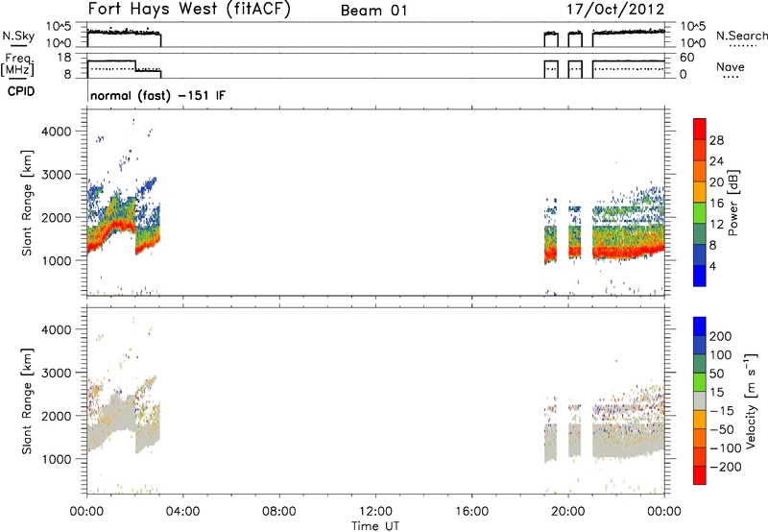Click the -15 value on velocity colorbar

pyautogui.click(x=721, y=411)
